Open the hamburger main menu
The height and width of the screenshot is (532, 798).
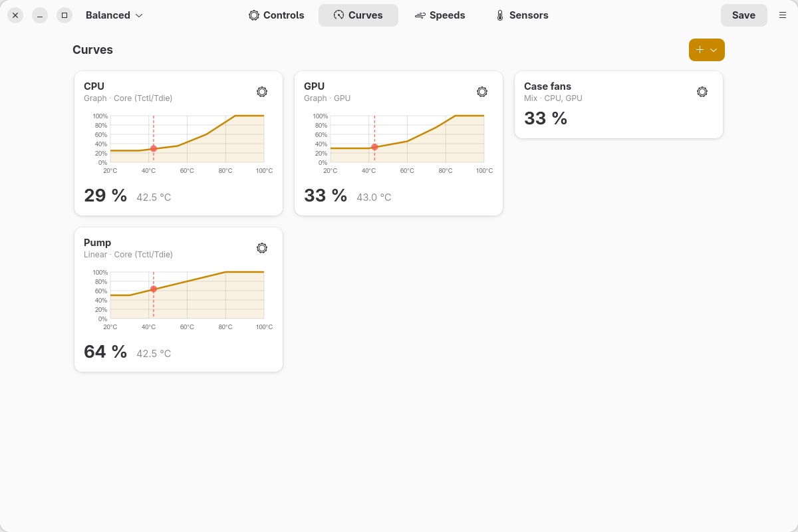(783, 15)
